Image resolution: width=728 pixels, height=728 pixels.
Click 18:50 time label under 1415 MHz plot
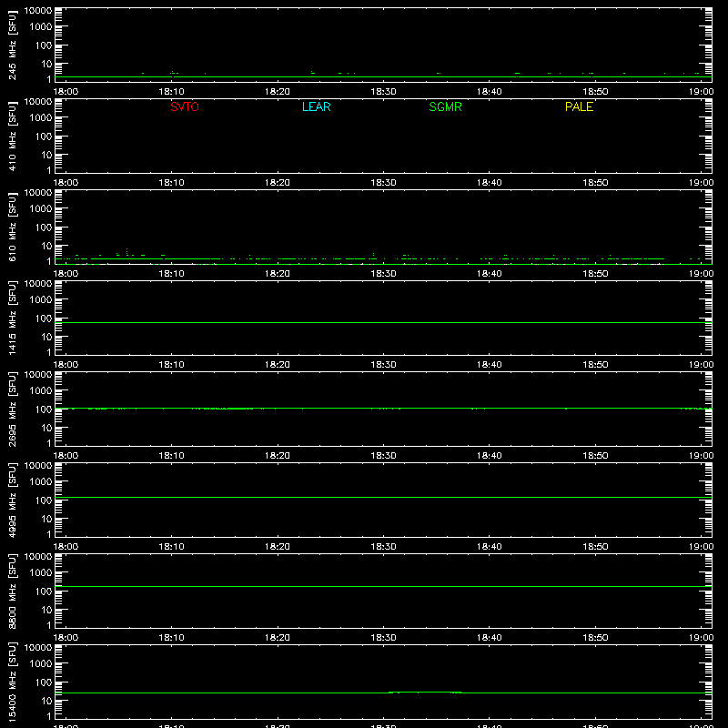(595, 365)
